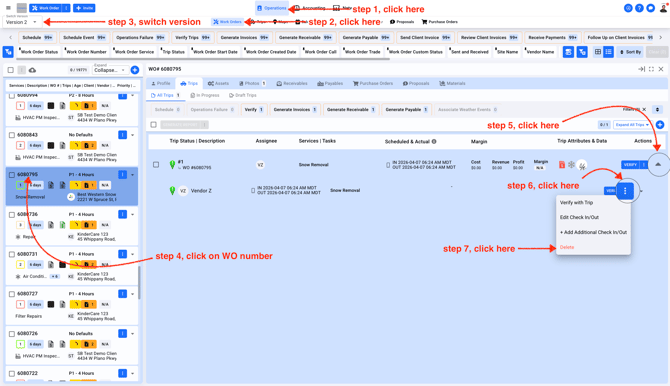Image resolution: width=670 pixels, height=386 pixels.
Task: Open the Expand/Collapse dropdown in list toolbar
Action: point(110,69)
